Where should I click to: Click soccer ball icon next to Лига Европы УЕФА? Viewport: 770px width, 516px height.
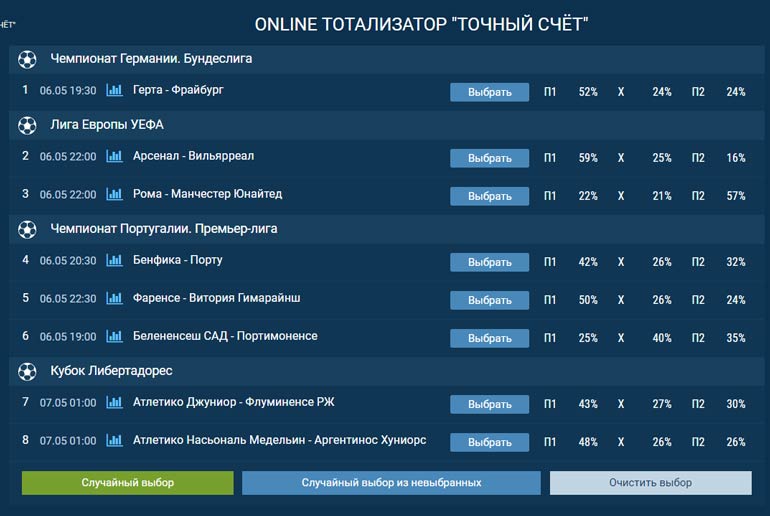[x=28, y=125]
